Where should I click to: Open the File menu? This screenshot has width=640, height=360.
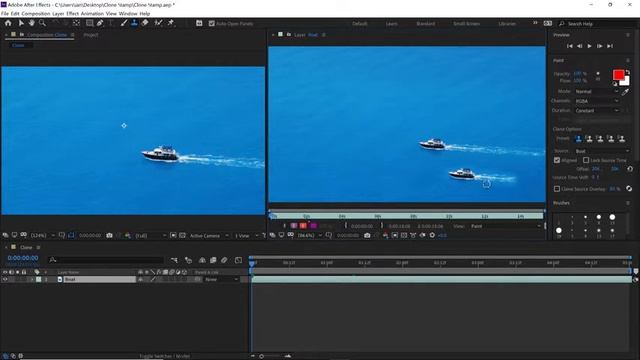(4, 13)
